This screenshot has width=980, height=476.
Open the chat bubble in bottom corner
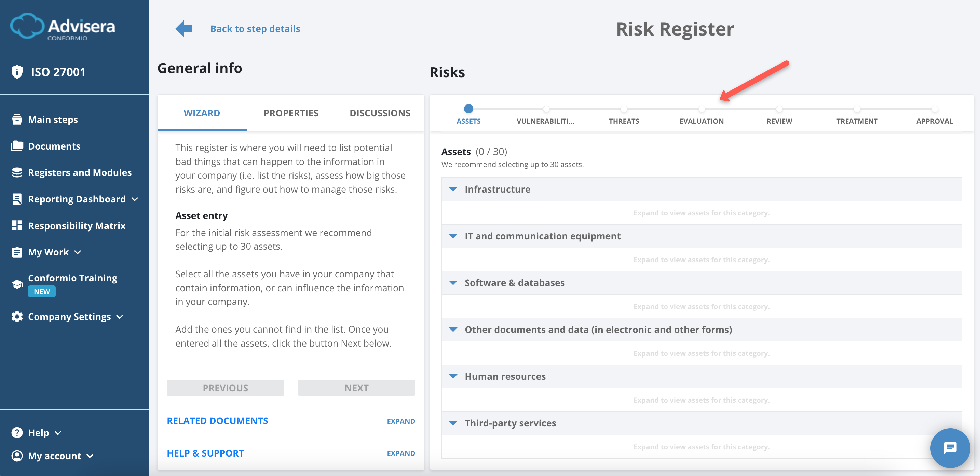click(x=950, y=448)
